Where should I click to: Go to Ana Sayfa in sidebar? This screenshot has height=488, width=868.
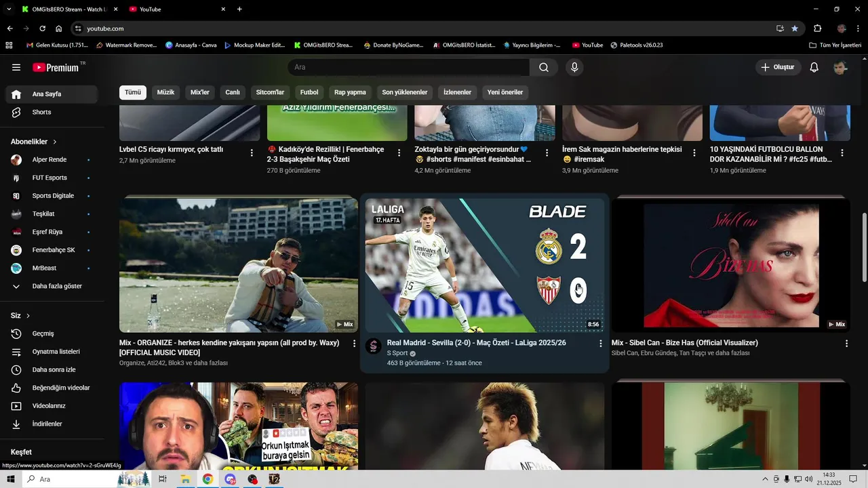[x=52, y=94]
